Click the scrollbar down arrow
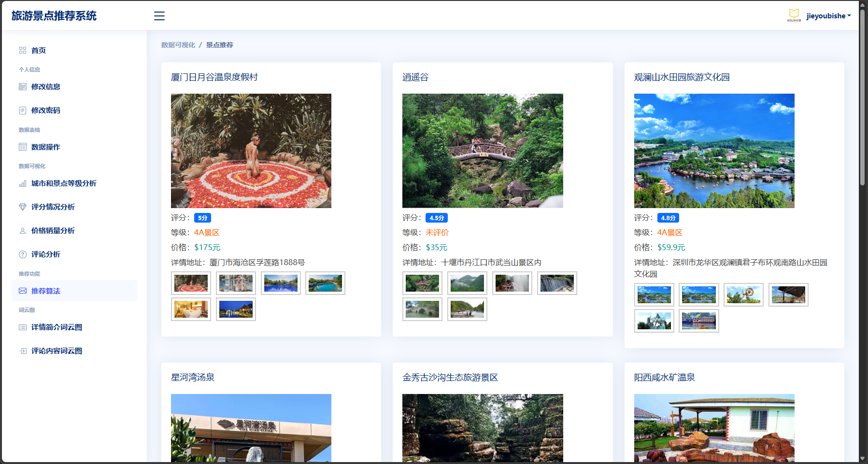 (863, 459)
